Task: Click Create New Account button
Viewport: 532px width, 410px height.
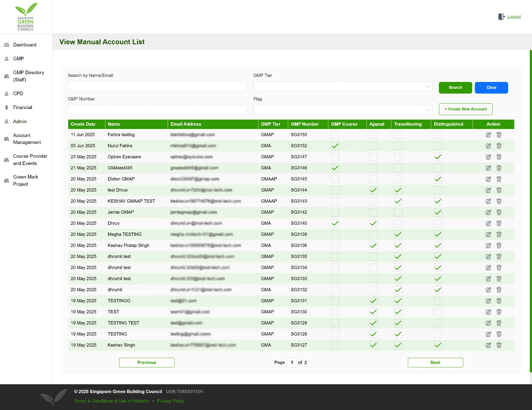Action: [x=465, y=109]
